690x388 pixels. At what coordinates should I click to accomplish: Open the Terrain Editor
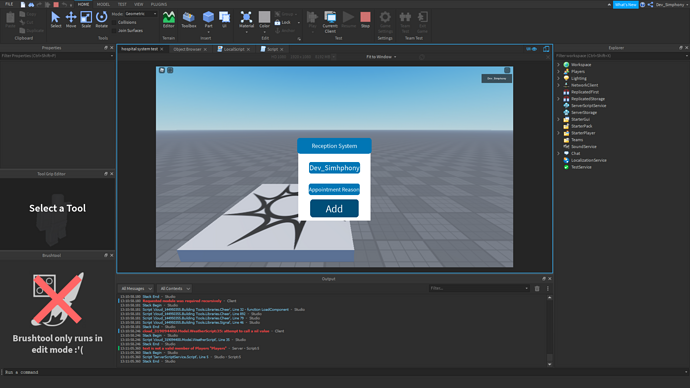tap(169, 19)
